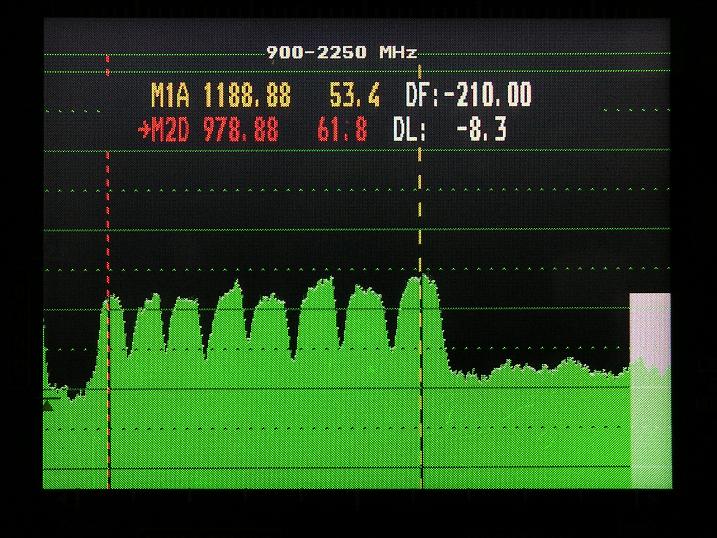Click the red arrow before M2D

point(143,130)
